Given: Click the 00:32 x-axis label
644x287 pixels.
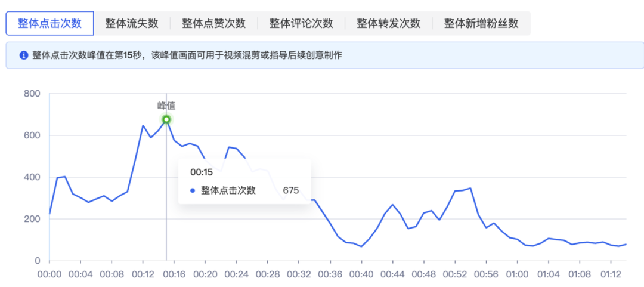Looking at the screenshot, I should pyautogui.click(x=299, y=274).
